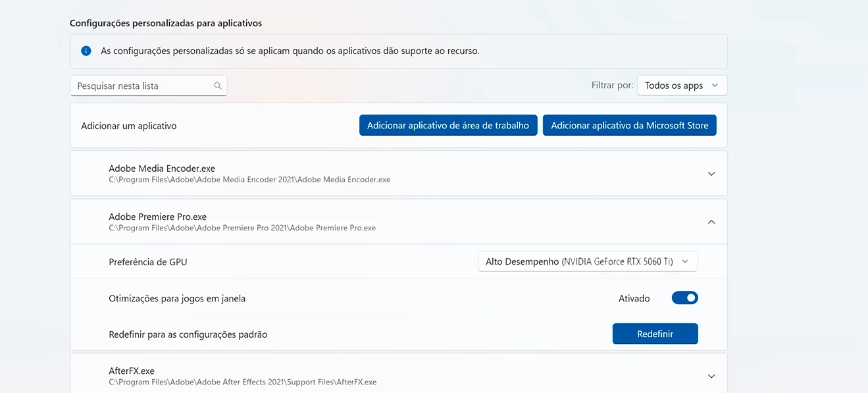The width and height of the screenshot is (868, 393).
Task: Click the Redefinir button
Action: point(655,334)
